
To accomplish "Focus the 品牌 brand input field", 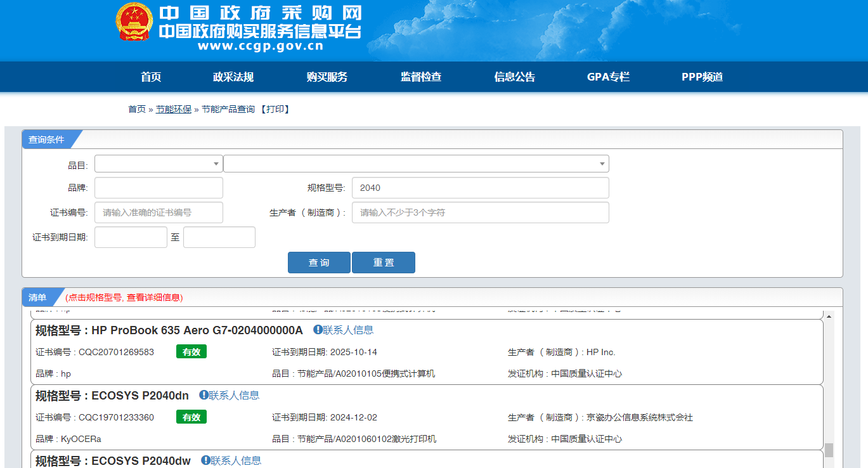I will tap(159, 188).
